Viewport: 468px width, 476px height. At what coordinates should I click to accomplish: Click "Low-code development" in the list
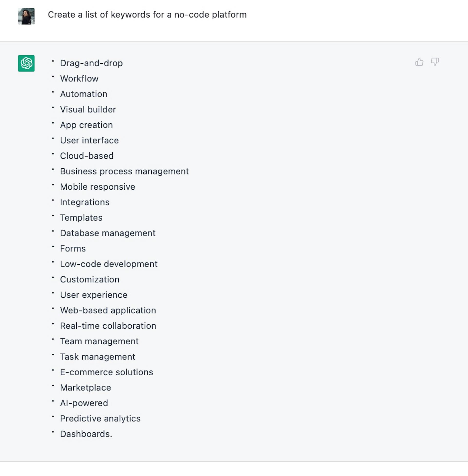109,264
